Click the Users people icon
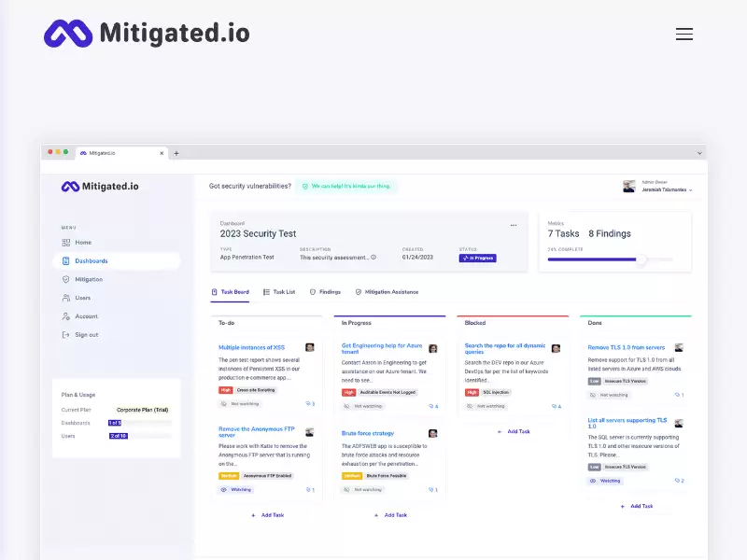This screenshot has width=747, height=560. tap(65, 298)
